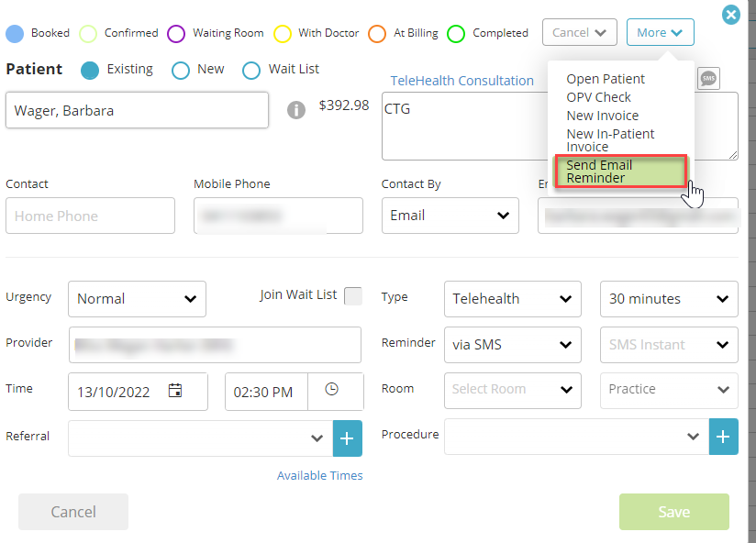Viewport: 756px width, 543px height.
Task: Click the Mobile Phone input field
Action: [278, 216]
